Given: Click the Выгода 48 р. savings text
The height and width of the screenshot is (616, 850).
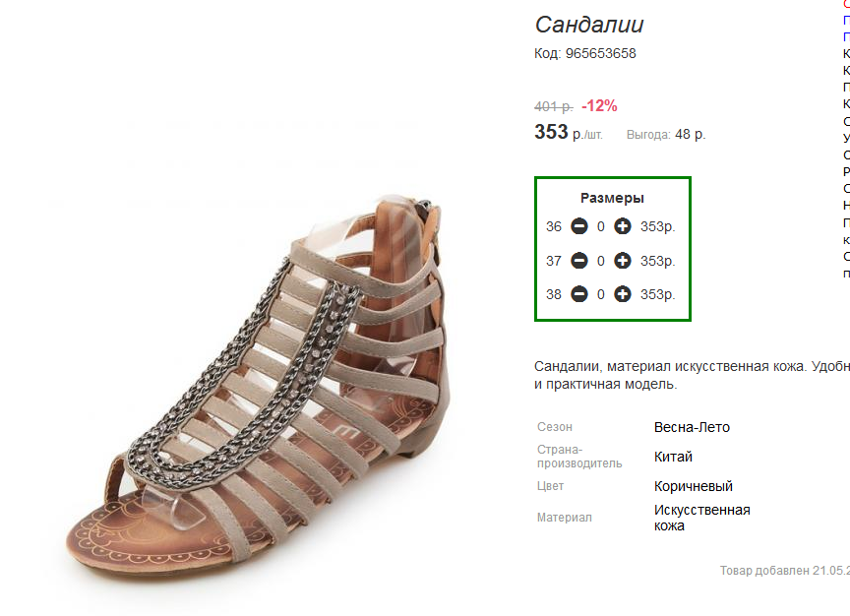Looking at the screenshot, I should pyautogui.click(x=666, y=135).
